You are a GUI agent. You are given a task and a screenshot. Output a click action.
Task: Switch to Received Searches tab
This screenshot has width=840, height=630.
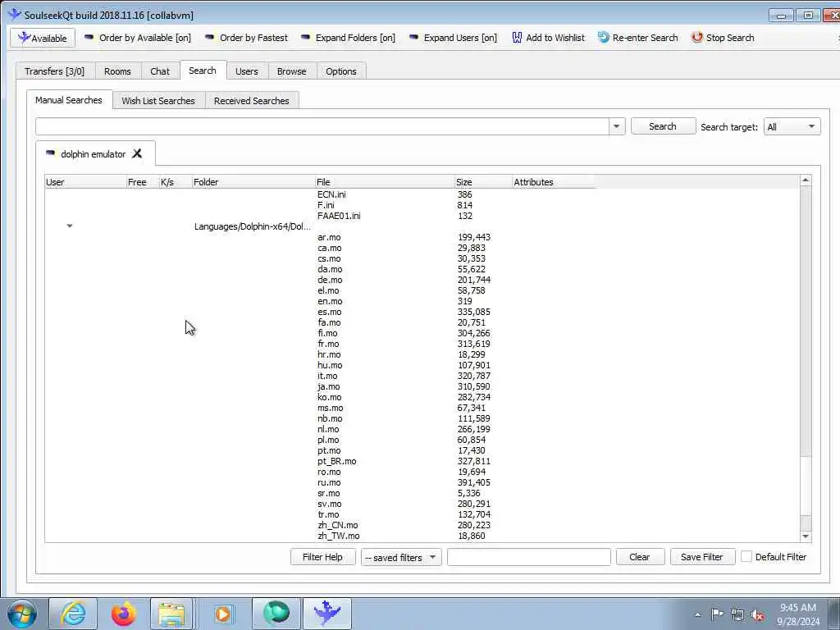pos(252,101)
